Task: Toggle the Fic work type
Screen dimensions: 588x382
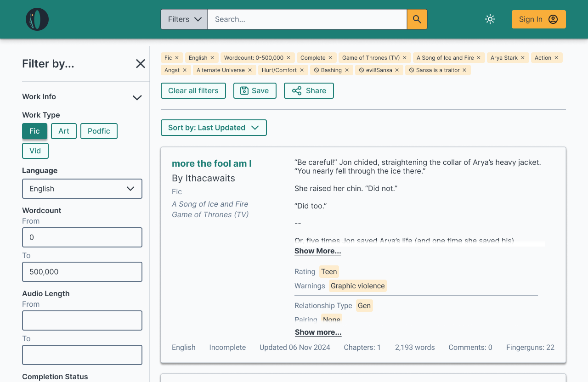Action: pos(34,131)
